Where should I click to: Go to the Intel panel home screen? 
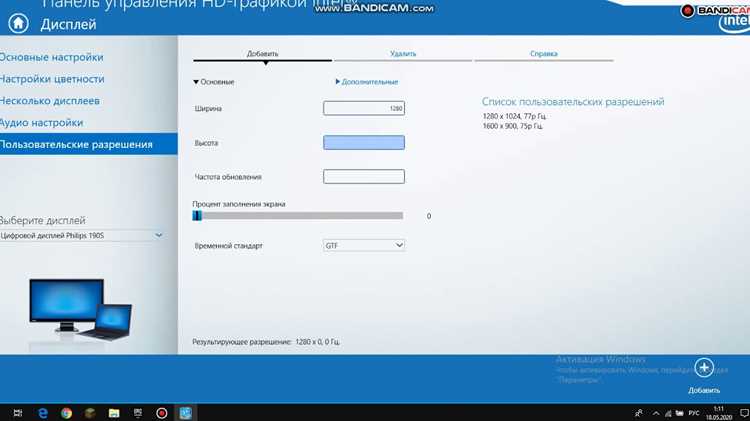18,23
